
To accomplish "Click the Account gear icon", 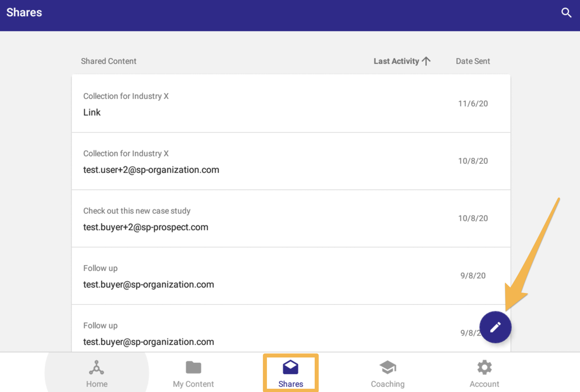I will [x=484, y=367].
